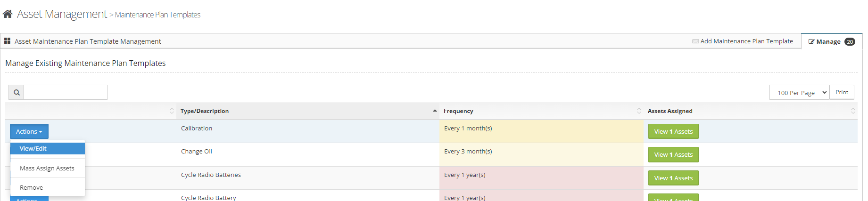Click the home icon beside Asset Management

point(8,14)
